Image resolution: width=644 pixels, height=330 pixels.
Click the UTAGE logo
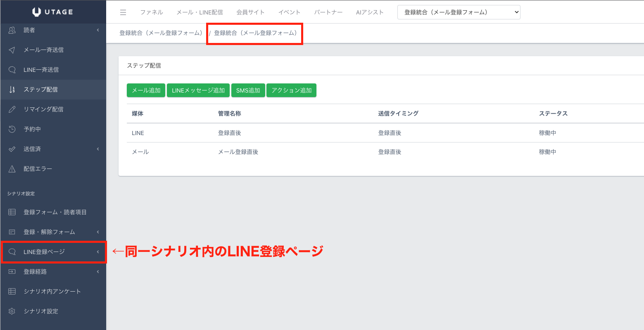click(x=53, y=12)
